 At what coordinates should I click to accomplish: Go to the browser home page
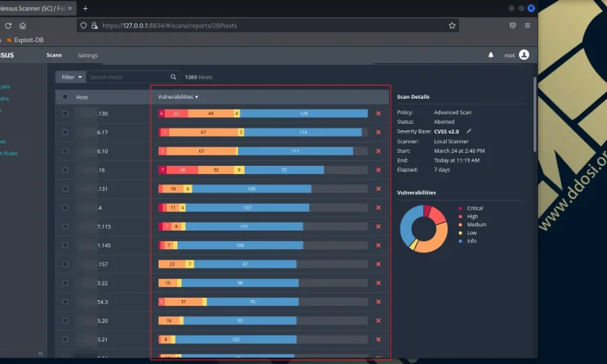pos(23,26)
